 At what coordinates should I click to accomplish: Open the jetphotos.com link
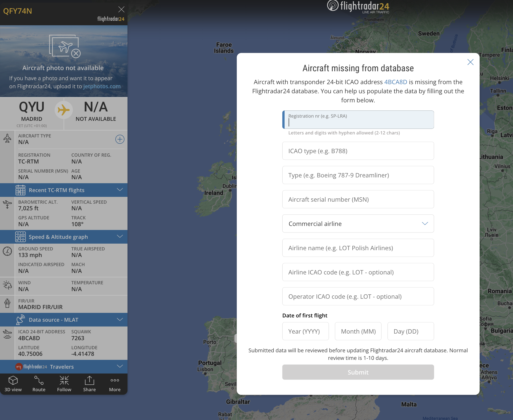coord(102,86)
